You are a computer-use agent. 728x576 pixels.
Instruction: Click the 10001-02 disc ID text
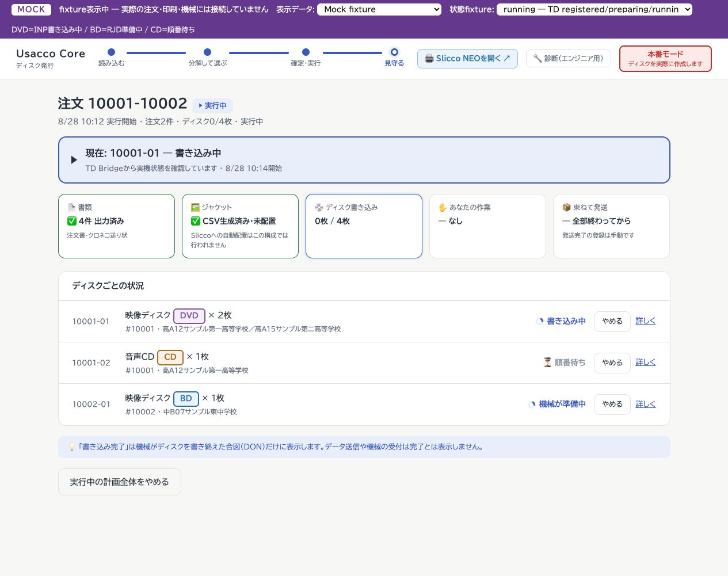[91, 363]
